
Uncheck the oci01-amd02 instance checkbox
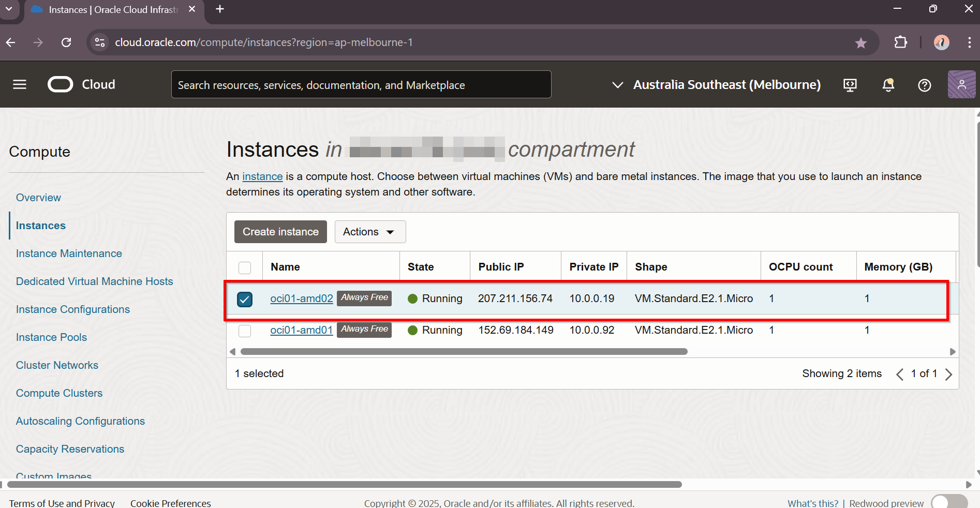tap(245, 299)
